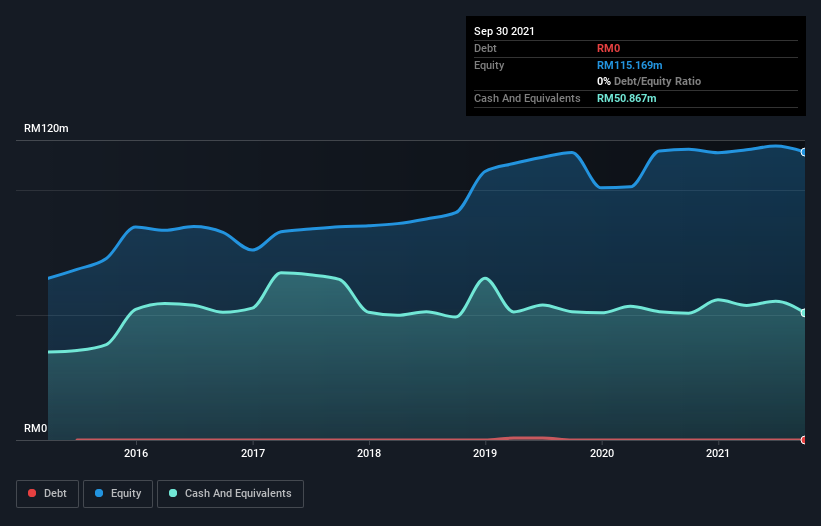This screenshot has width=821, height=526.
Task: Click the 2019 x-axis label
Action: [x=485, y=453]
